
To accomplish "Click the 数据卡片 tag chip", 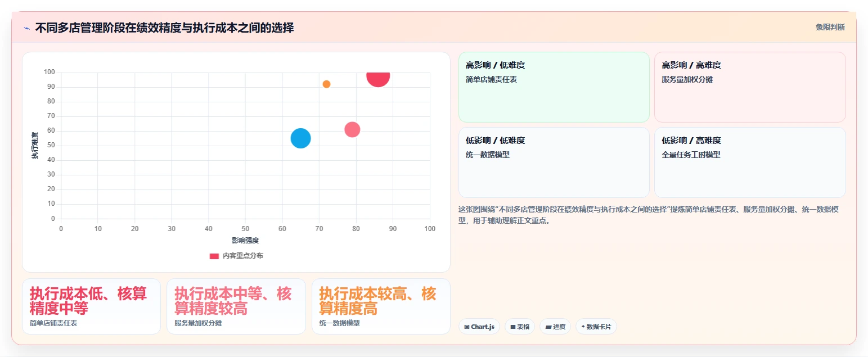I will [x=596, y=327].
